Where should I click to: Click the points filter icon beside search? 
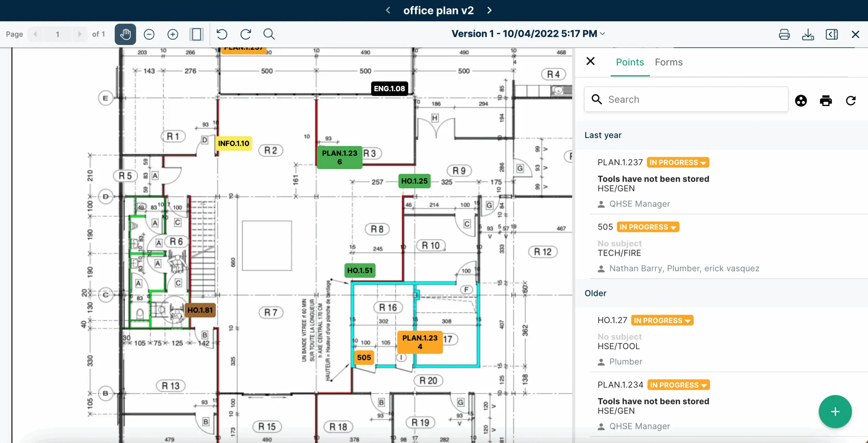point(801,101)
